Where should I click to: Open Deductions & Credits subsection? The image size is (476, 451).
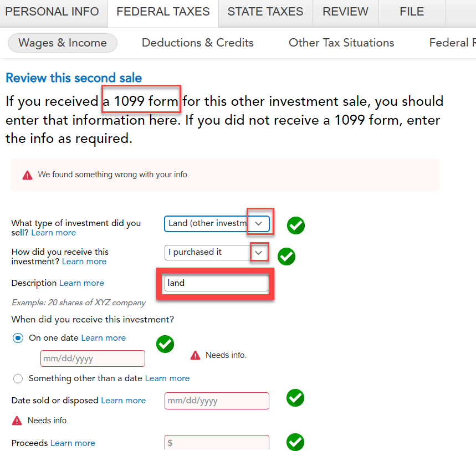(x=198, y=43)
